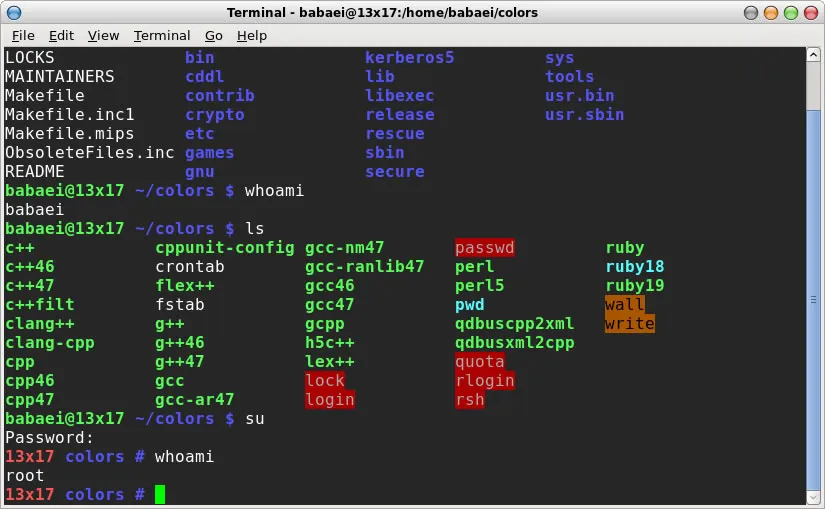Open the File menu

point(23,35)
